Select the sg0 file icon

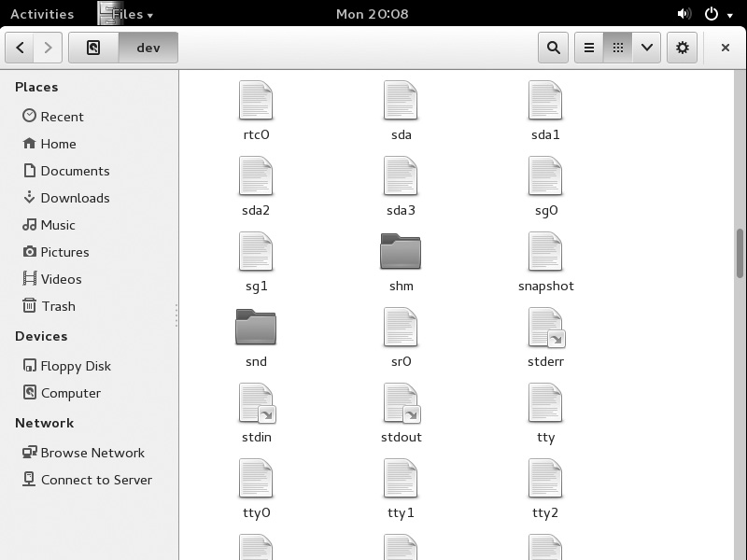click(545, 176)
